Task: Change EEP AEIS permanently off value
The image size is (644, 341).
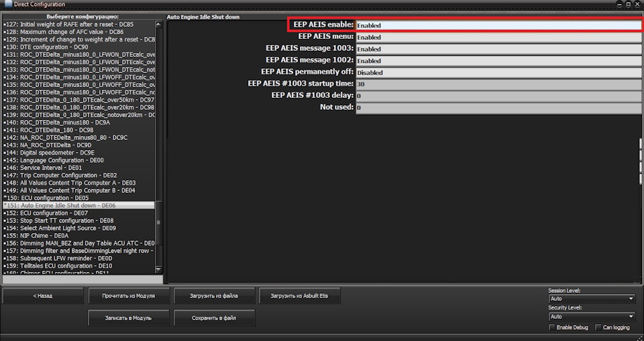Action: (x=498, y=72)
